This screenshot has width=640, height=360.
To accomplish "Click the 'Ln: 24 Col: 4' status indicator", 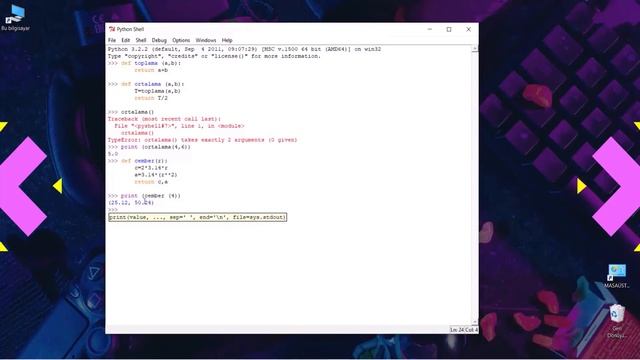I will click(464, 330).
